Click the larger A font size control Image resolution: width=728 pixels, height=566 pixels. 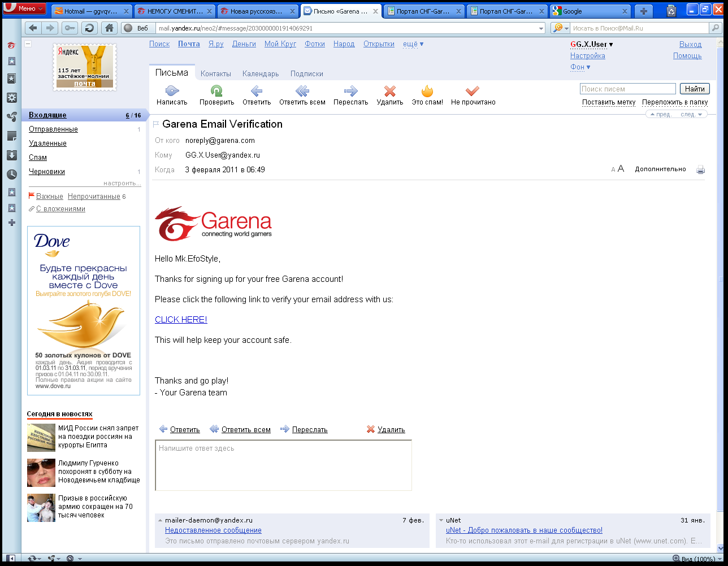pos(621,168)
